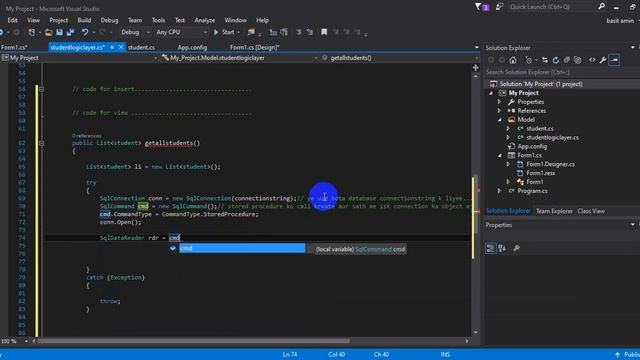Switch to the Form1.cs [Design] tab
This screenshot has height=360, width=640.
[x=254, y=47]
